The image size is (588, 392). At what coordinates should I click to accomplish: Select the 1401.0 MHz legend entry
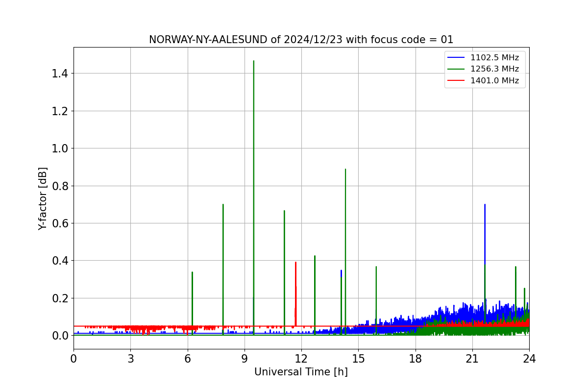tap(484, 80)
